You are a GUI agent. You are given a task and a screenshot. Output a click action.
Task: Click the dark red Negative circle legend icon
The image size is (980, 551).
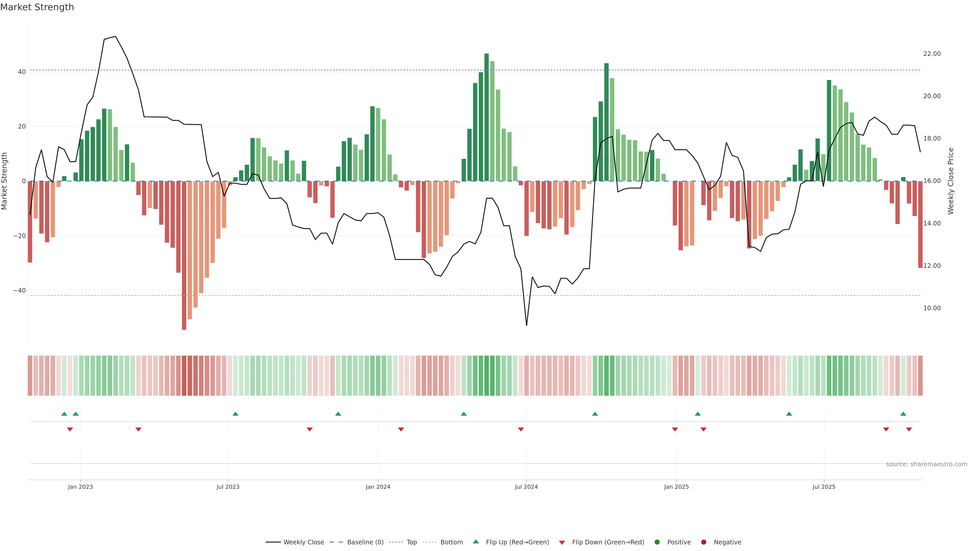coord(703,542)
